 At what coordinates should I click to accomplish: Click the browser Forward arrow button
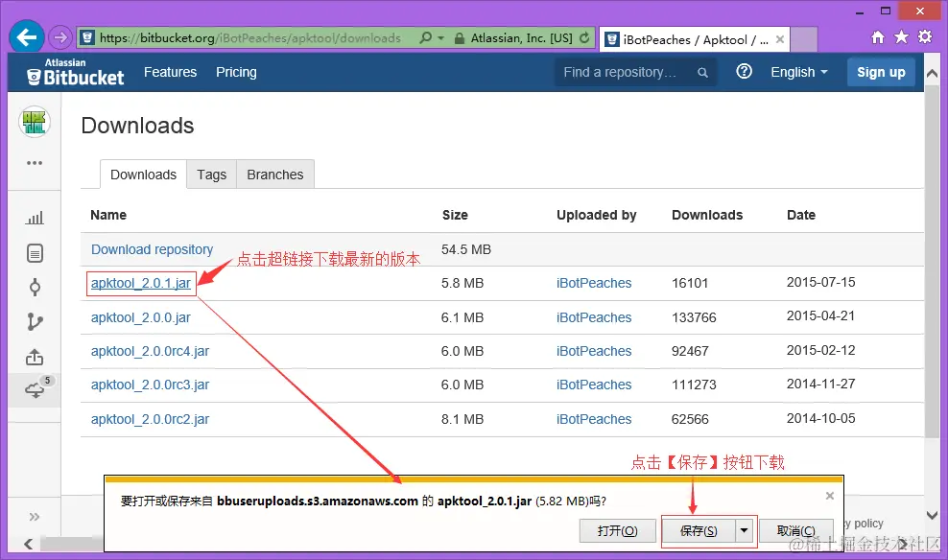pos(59,38)
